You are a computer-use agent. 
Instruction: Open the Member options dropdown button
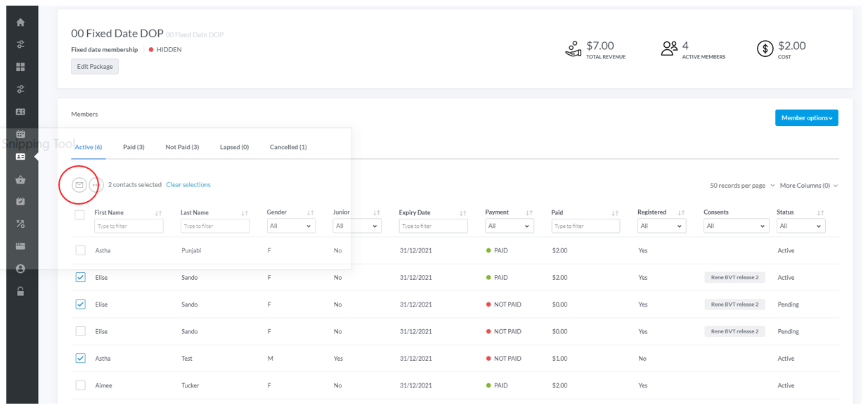[x=807, y=118]
